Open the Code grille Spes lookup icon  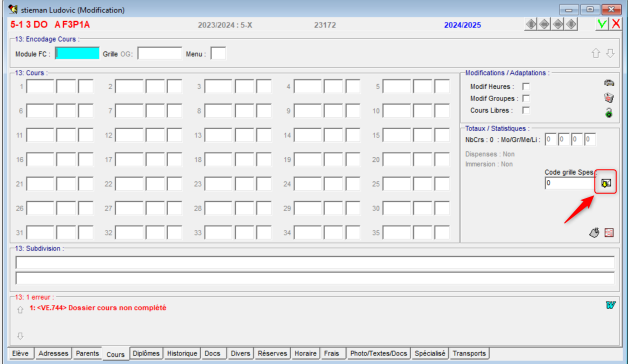click(x=606, y=183)
